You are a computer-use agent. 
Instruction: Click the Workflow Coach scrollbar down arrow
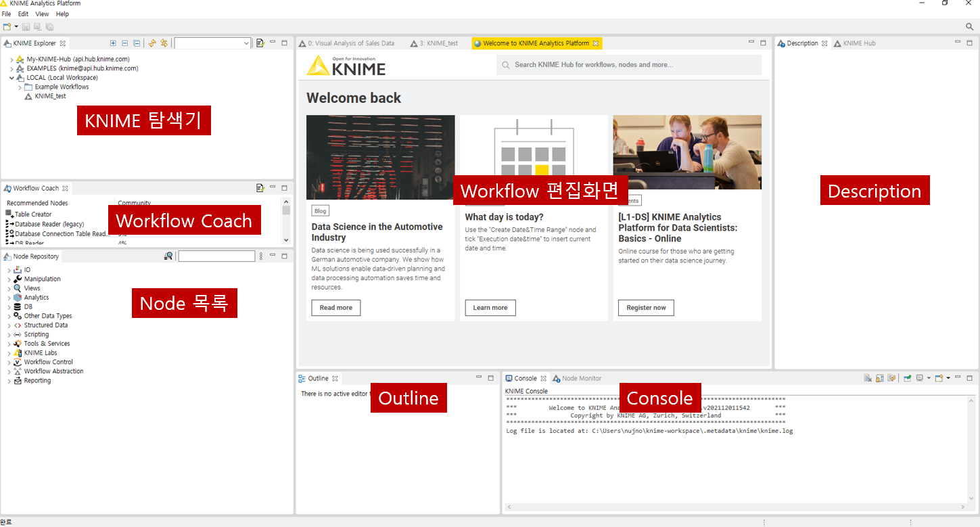coord(286,239)
